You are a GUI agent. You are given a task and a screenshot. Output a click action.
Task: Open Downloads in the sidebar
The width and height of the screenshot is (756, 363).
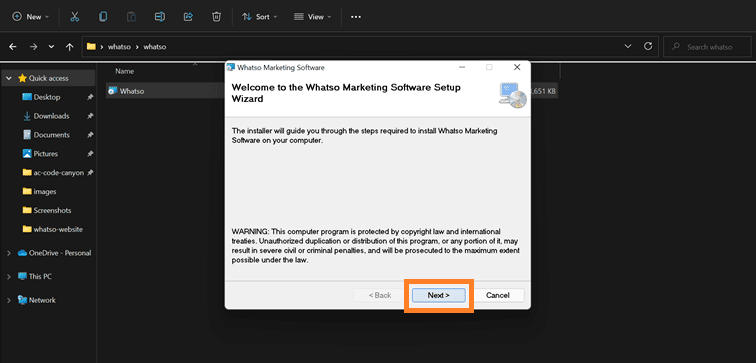click(x=51, y=116)
